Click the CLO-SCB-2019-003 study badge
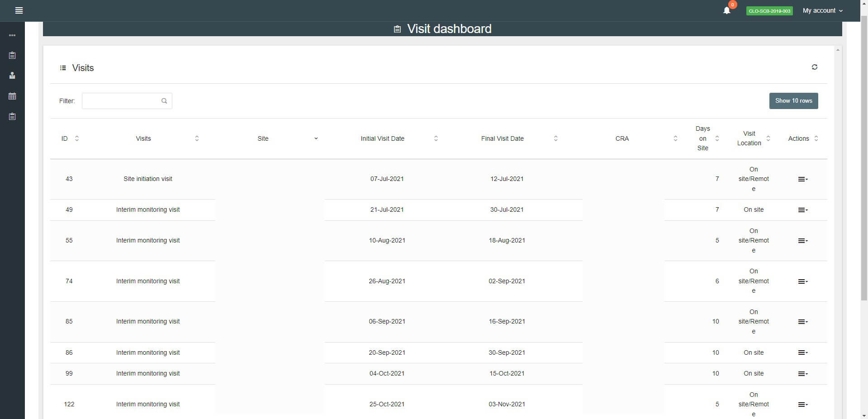 point(769,11)
